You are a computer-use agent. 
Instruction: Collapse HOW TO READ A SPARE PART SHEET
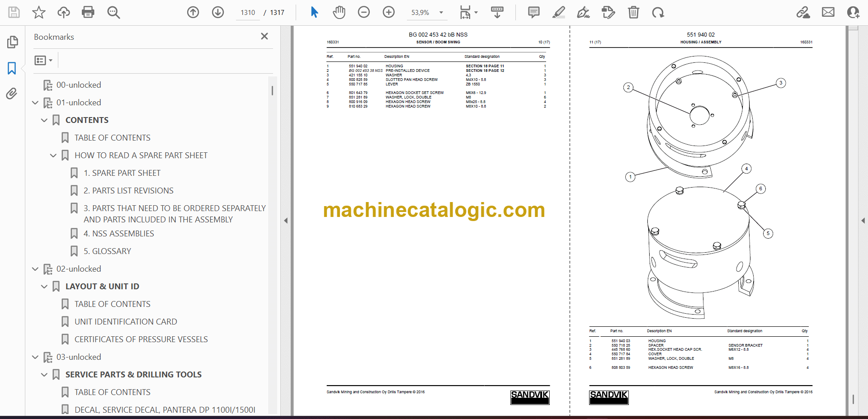point(53,155)
